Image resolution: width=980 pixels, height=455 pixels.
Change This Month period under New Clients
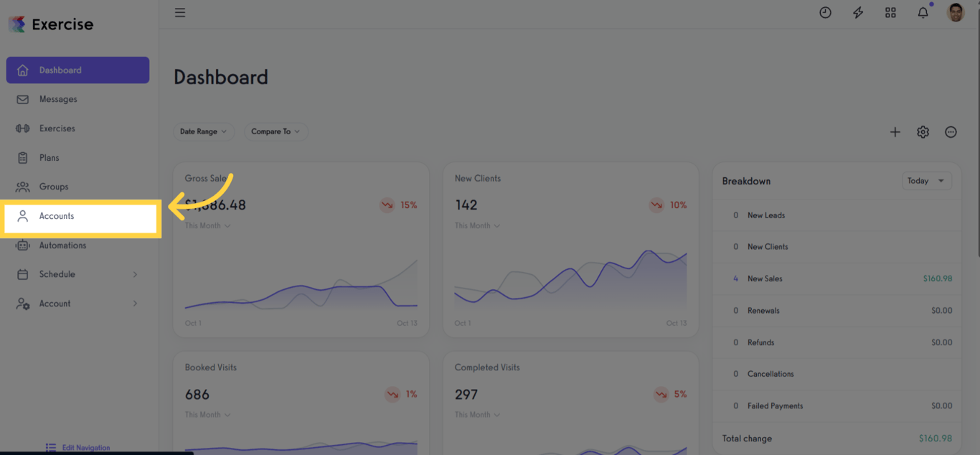click(x=477, y=225)
